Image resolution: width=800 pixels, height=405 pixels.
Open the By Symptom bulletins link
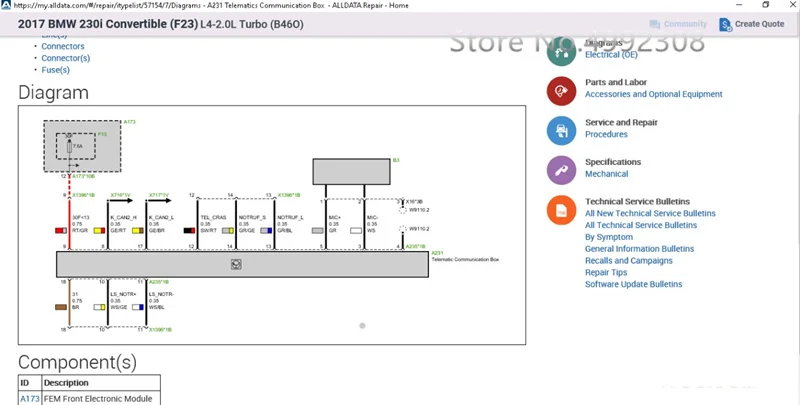pos(609,237)
